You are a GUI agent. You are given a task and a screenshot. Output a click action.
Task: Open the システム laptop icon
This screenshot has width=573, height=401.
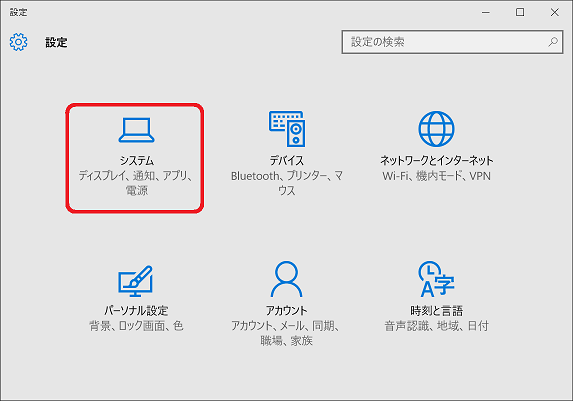pos(136,130)
